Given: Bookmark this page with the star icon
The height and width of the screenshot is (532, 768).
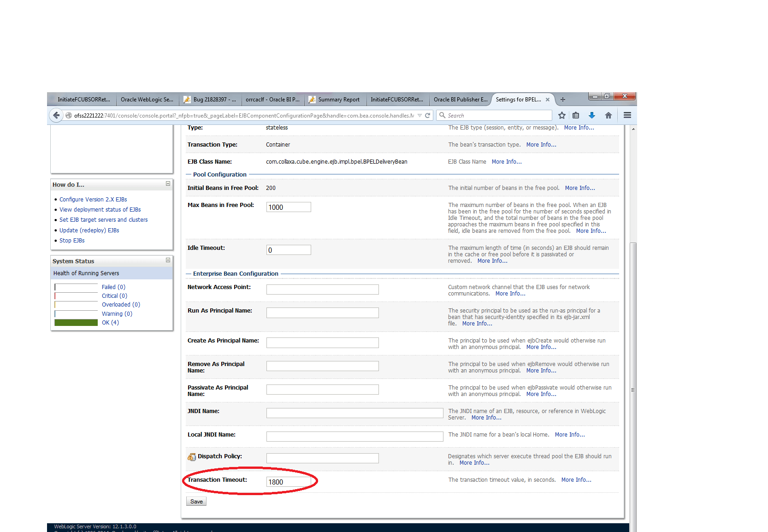Looking at the screenshot, I should [x=561, y=115].
